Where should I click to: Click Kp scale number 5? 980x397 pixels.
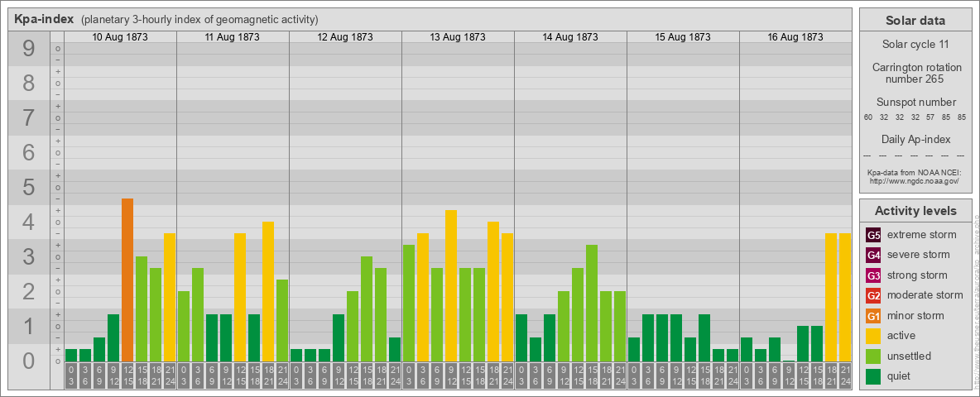[x=29, y=187]
